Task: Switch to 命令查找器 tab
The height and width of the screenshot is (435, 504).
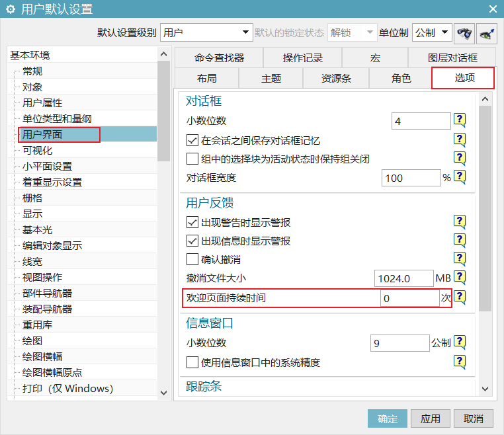Action: (x=219, y=58)
